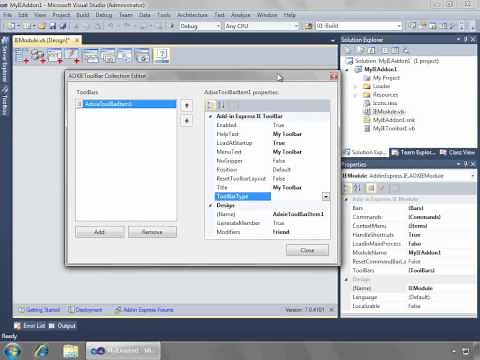The width and height of the screenshot is (480, 360).
Task: Toggle the Properties panel auto-hide pin
Action: (466, 164)
